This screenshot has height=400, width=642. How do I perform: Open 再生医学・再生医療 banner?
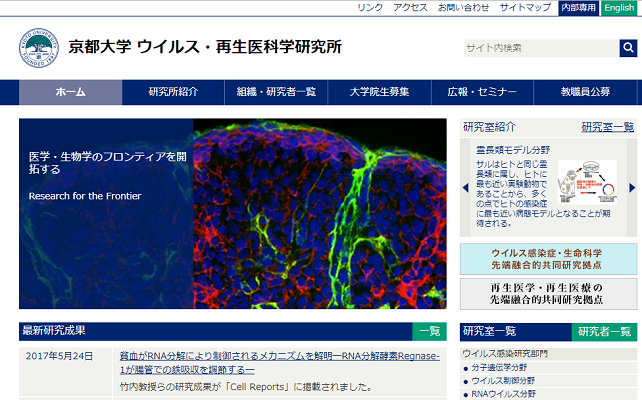548,294
